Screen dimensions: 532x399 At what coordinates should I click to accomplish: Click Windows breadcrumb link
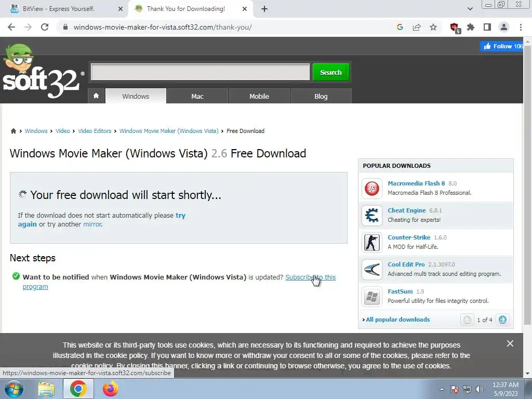(36, 131)
